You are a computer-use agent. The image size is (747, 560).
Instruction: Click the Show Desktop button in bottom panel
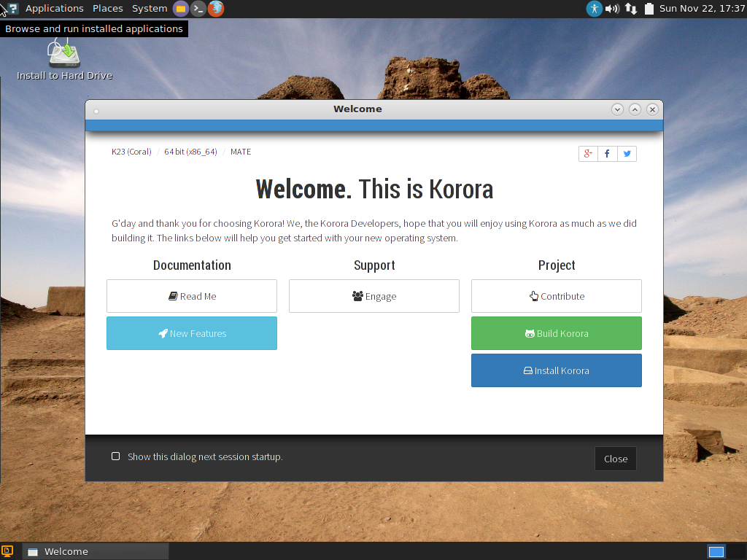point(7,551)
